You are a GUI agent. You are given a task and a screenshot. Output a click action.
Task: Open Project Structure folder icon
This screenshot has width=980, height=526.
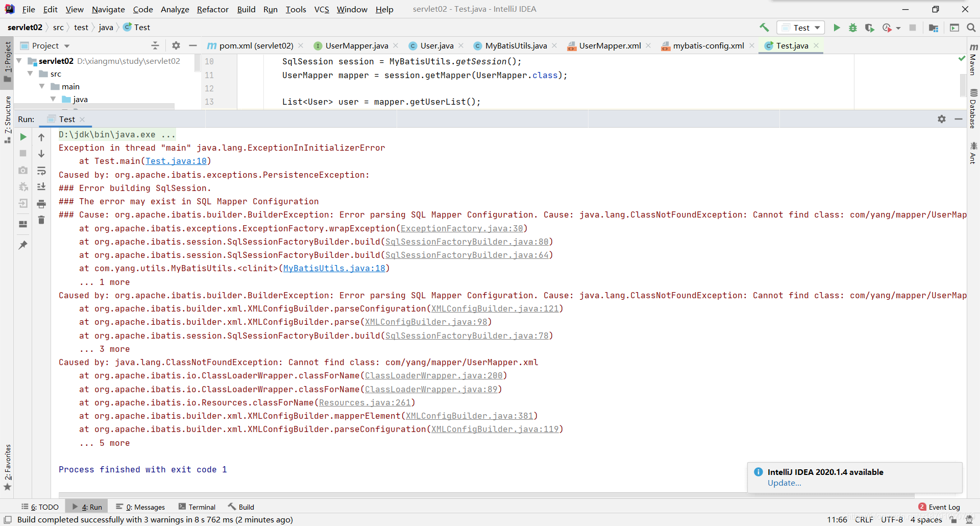coord(934,28)
